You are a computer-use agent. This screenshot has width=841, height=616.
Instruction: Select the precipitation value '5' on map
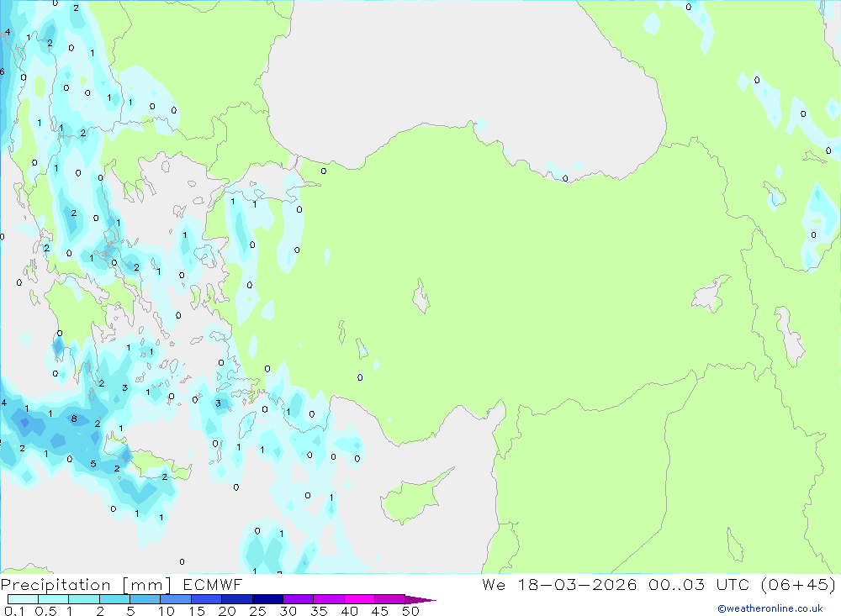[x=93, y=464]
